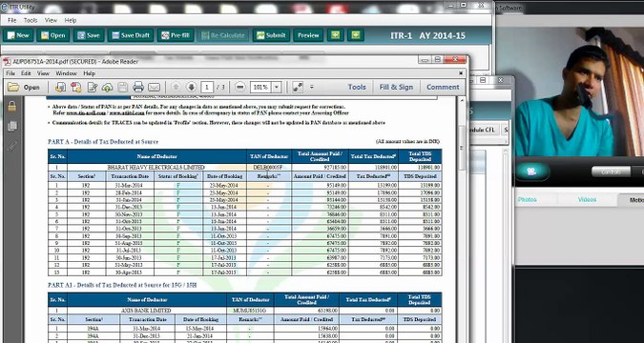Open the Tools pane in Adobe Reader

tap(357, 87)
